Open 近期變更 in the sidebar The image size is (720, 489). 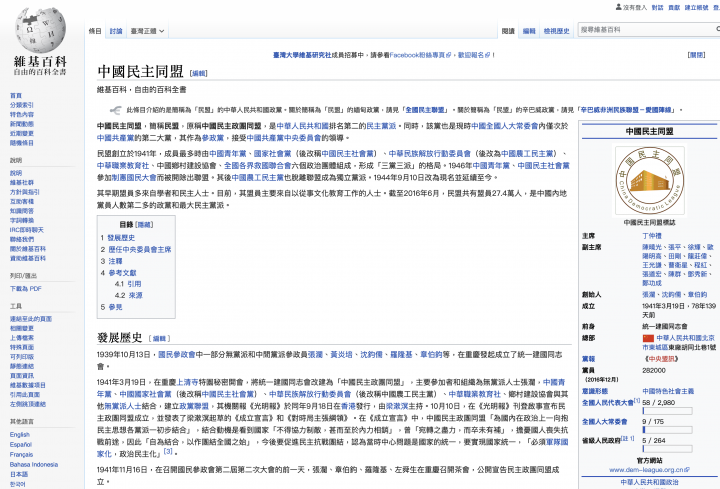coord(22,134)
